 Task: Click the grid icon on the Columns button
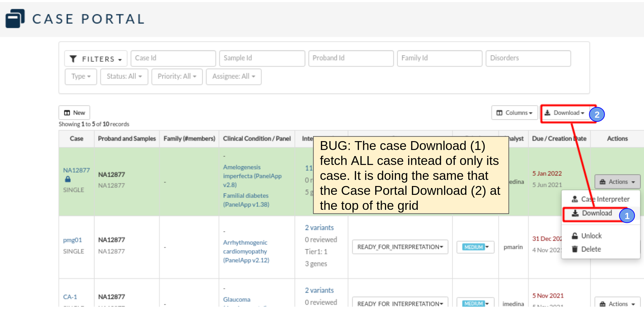click(x=500, y=113)
